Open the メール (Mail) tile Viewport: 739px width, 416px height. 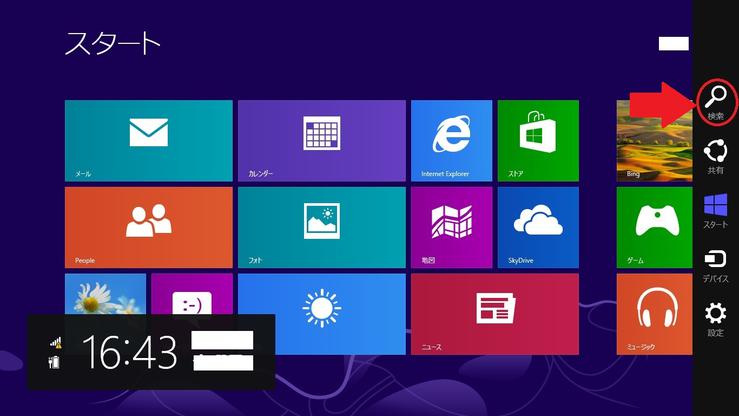tap(148, 140)
